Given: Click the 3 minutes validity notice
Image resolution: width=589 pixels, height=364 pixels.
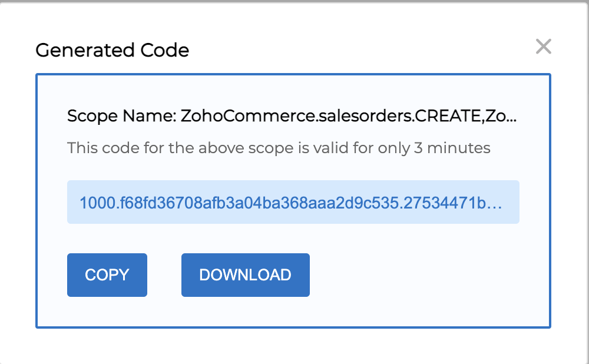Looking at the screenshot, I should 279,147.
